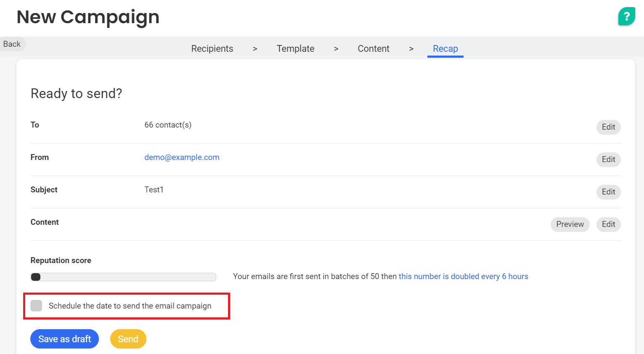Click Edit beside the From address
This screenshot has width=644, height=354.
[x=608, y=160]
